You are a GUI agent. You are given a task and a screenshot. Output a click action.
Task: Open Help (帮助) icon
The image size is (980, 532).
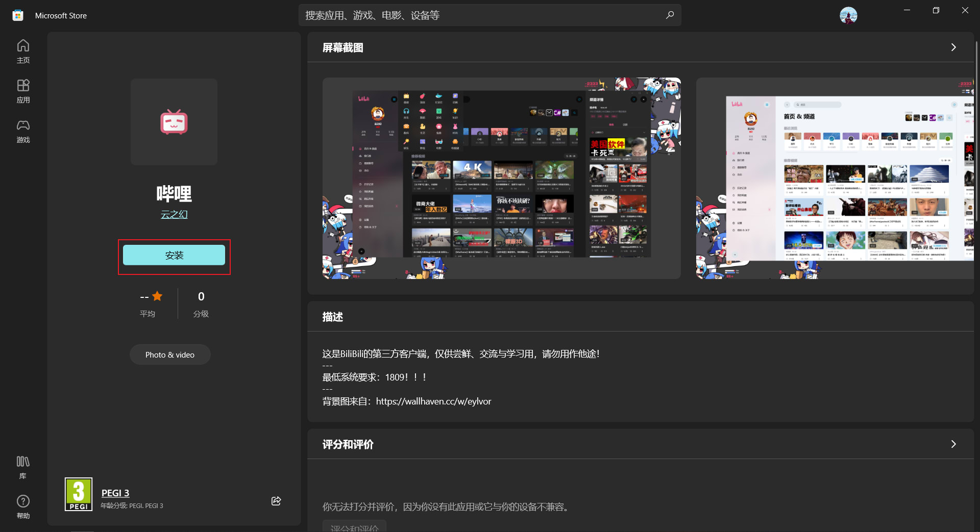(23, 507)
